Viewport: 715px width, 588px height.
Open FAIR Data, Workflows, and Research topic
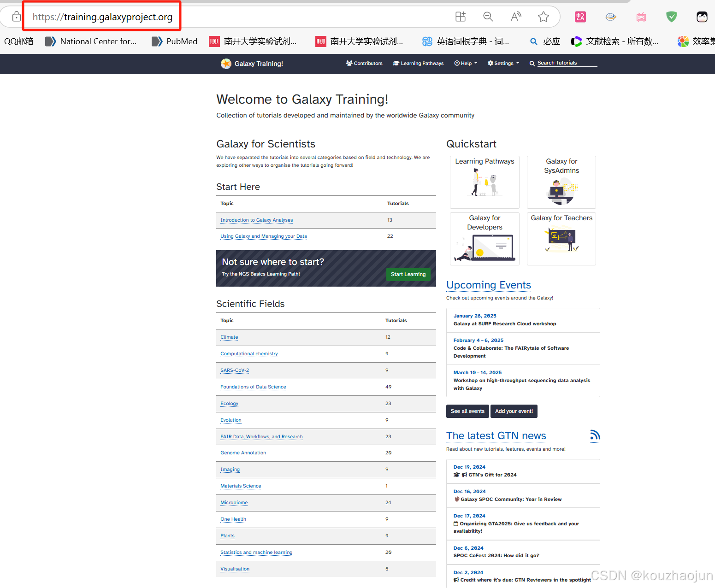(x=261, y=437)
